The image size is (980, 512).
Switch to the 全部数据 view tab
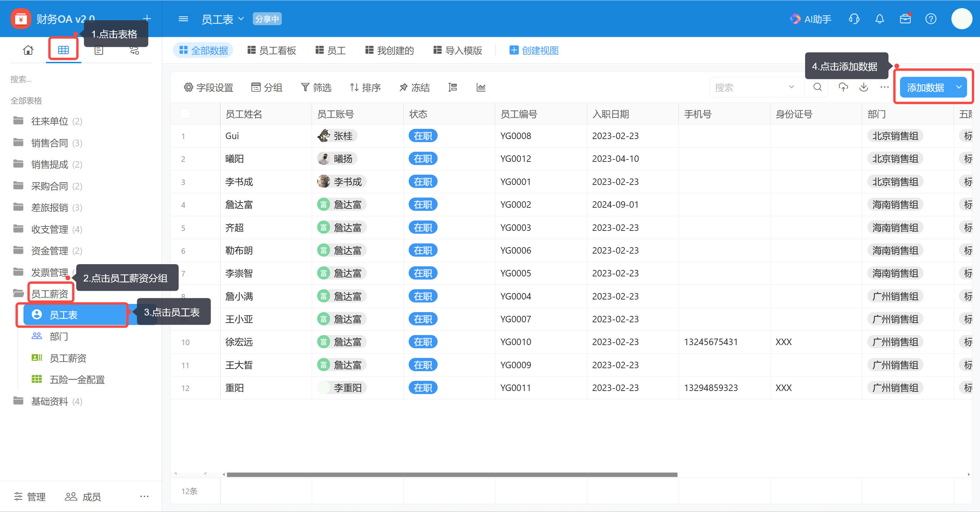point(203,50)
